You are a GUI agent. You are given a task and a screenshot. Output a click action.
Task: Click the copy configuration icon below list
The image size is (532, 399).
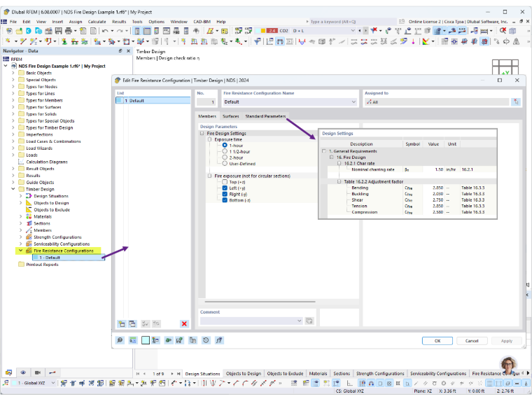132,323
